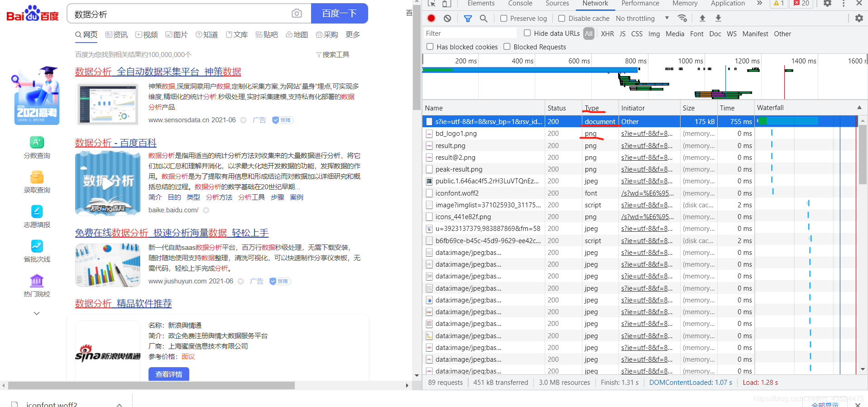Open the DevTools three-dot menu
Screen dimensions: 868x407
[x=844, y=3]
